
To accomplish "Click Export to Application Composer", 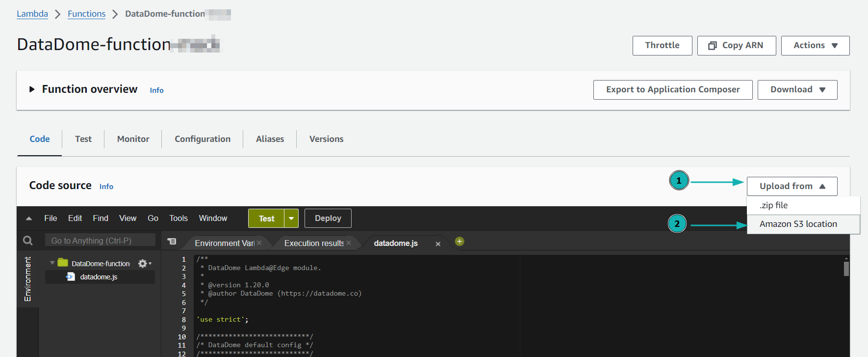I will pos(673,90).
